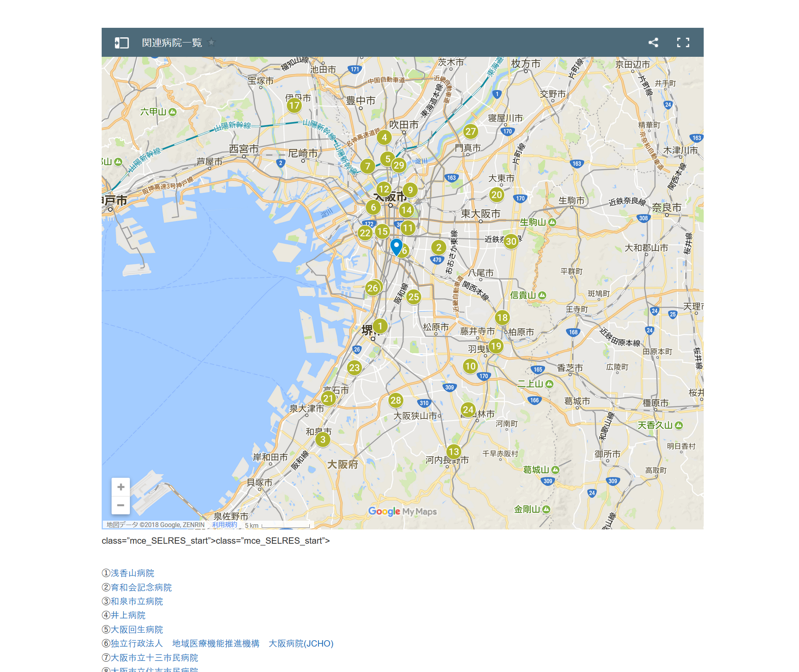Open map marker number 14
The height and width of the screenshot is (672, 799).
[406, 210]
